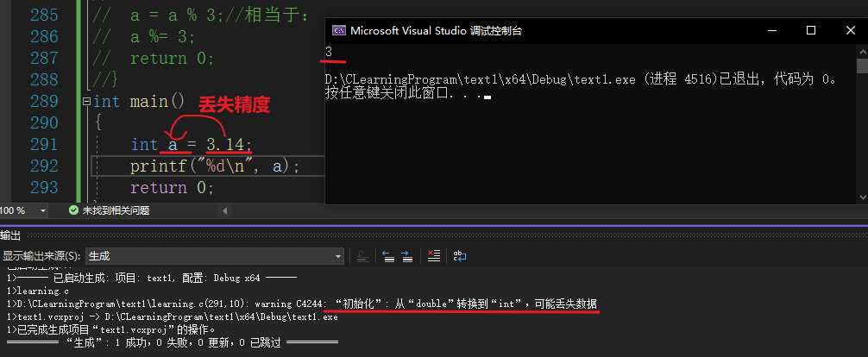
Task: Click the editor horizontal scroll left arrow
Action: coord(224,211)
